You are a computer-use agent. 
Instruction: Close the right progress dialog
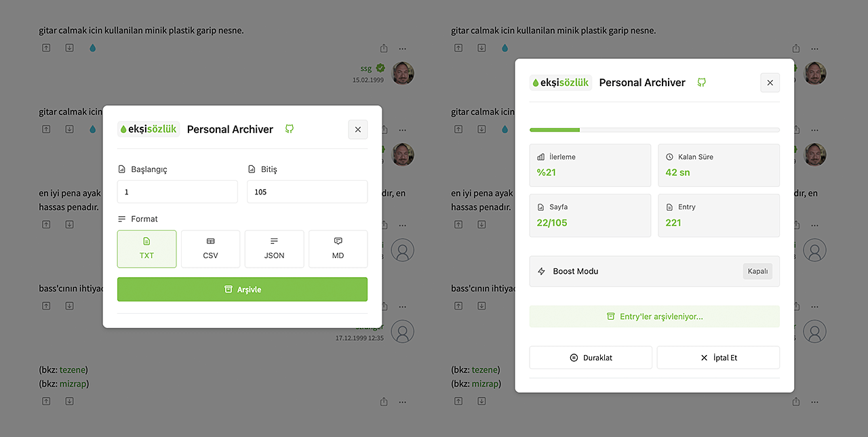click(770, 83)
